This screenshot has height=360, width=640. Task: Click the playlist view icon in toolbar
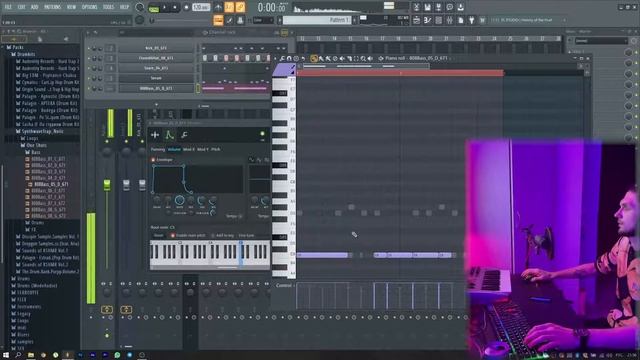click(x=416, y=20)
